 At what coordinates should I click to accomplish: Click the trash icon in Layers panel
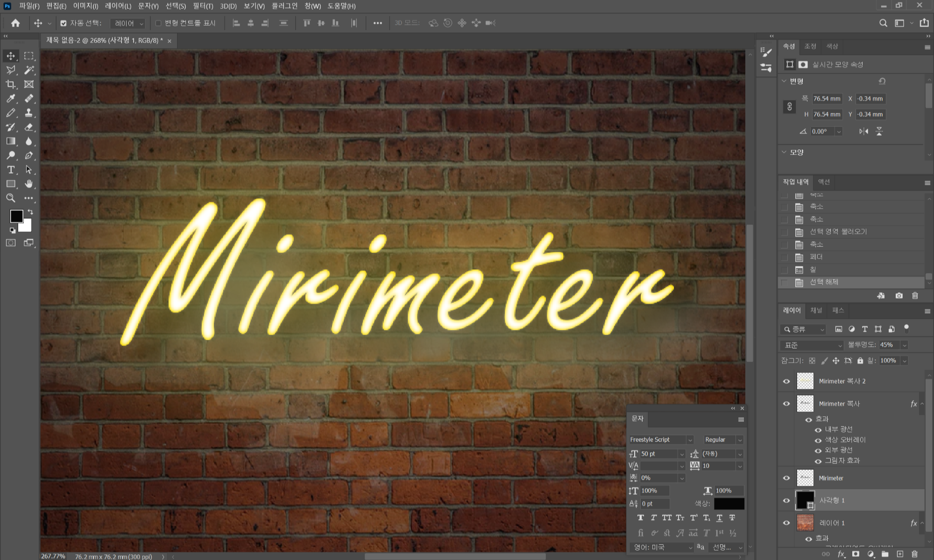tap(914, 554)
